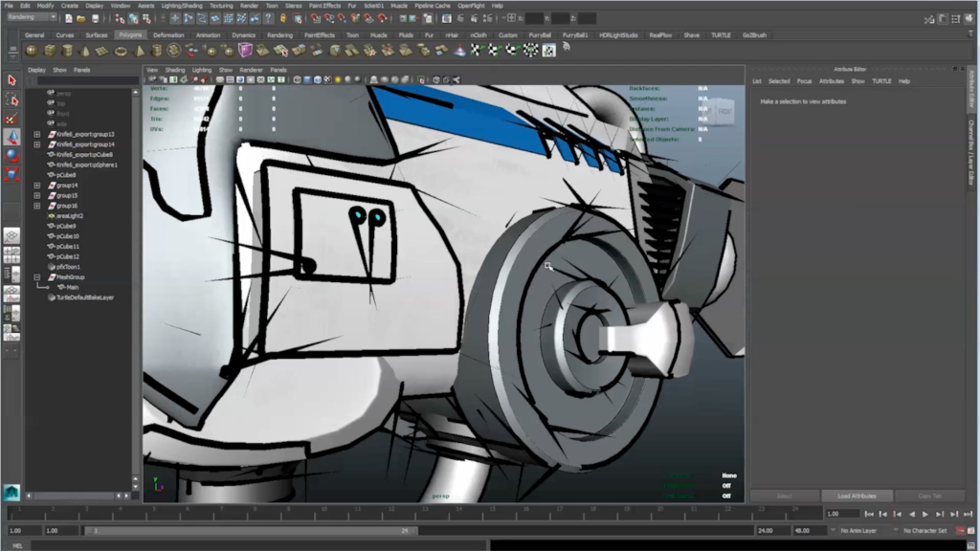Create a polygon plane from the shelf
This screenshot has width=980, height=551.
101,51
